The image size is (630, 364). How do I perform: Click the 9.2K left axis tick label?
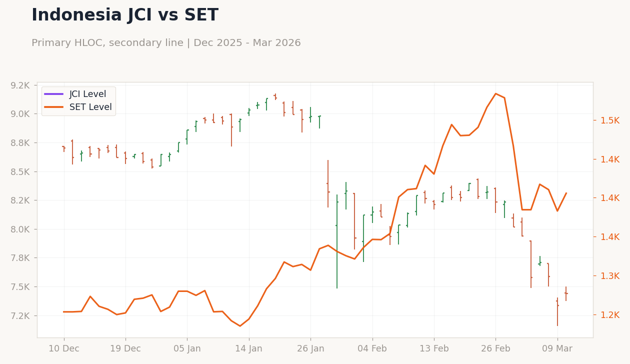click(20, 85)
